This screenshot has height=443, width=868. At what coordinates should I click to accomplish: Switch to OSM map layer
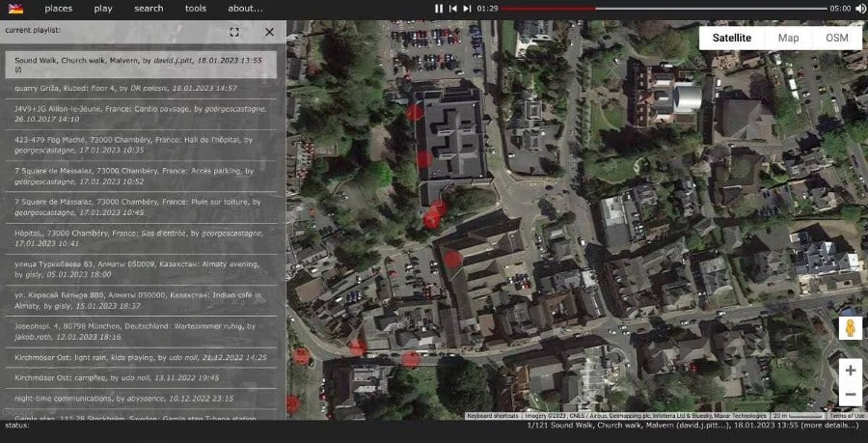[837, 39]
